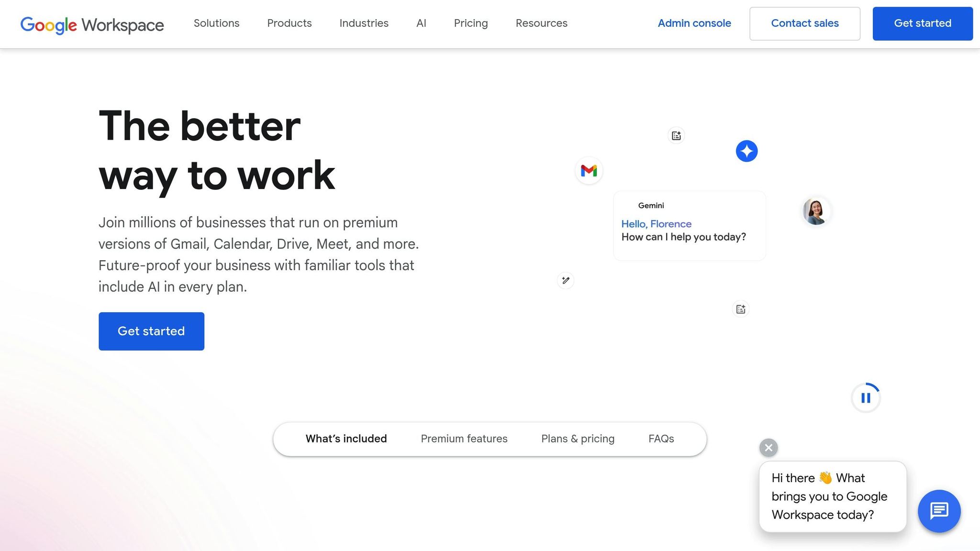Click the Gmail icon in the hero animation
This screenshot has height=551, width=980.
pos(589,171)
